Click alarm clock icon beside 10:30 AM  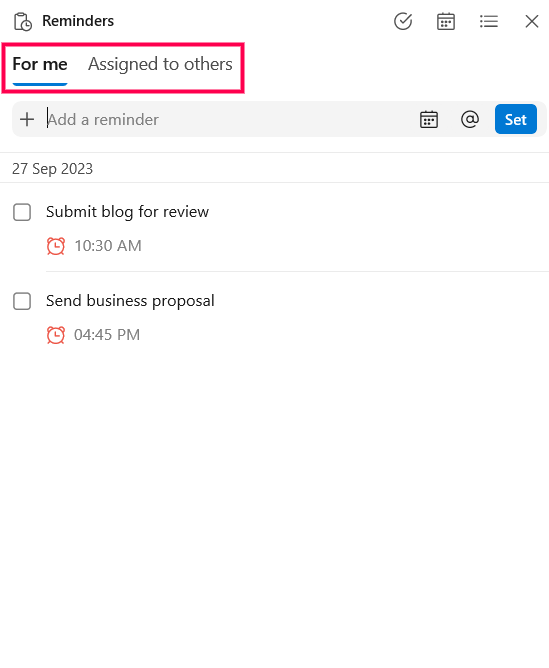coord(56,246)
